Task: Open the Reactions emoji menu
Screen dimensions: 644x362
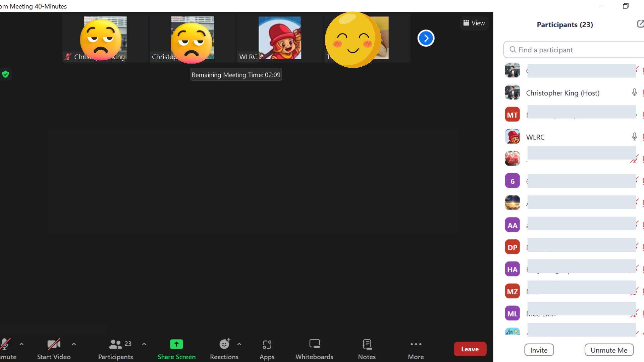Action: coord(224,344)
